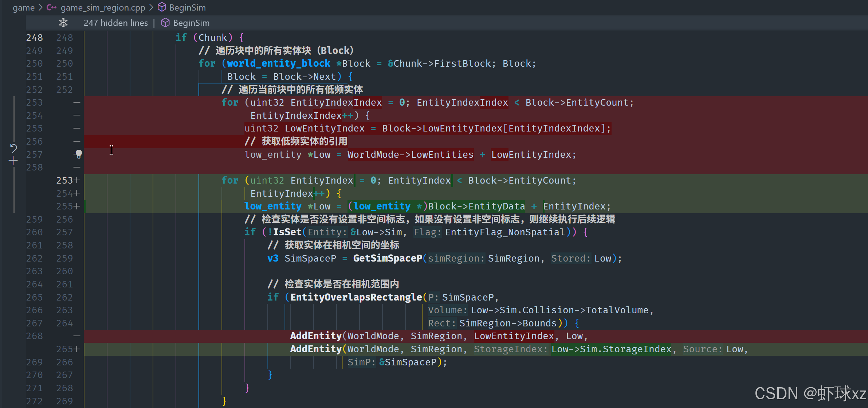Open the lightbulb code actions on line 257

(78, 154)
